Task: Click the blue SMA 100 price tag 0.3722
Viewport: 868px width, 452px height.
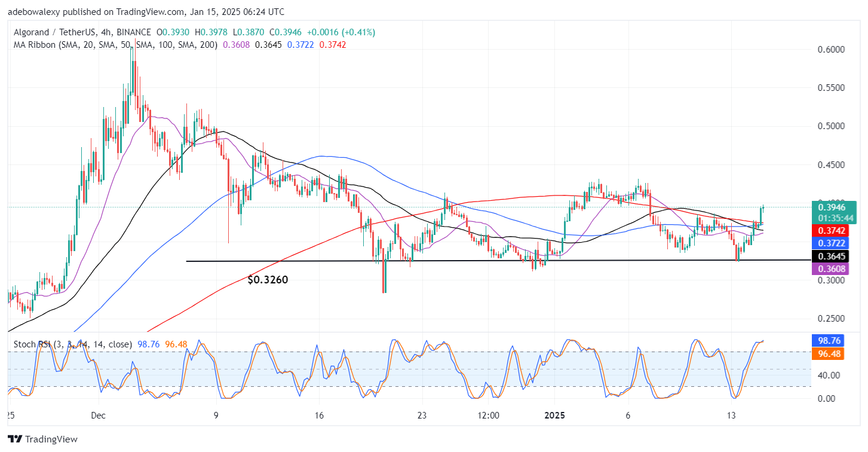Action: (831, 243)
